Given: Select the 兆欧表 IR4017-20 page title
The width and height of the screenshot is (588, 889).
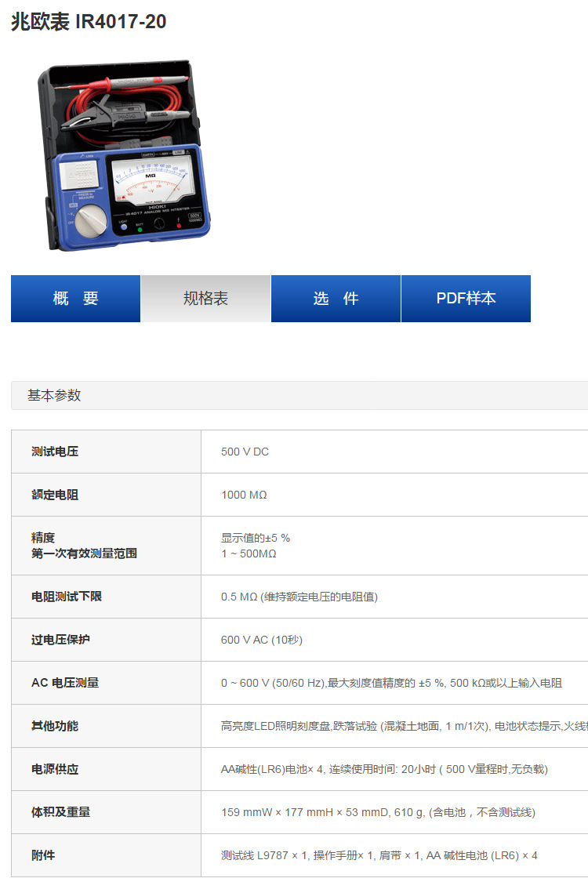Looking at the screenshot, I should [89, 21].
